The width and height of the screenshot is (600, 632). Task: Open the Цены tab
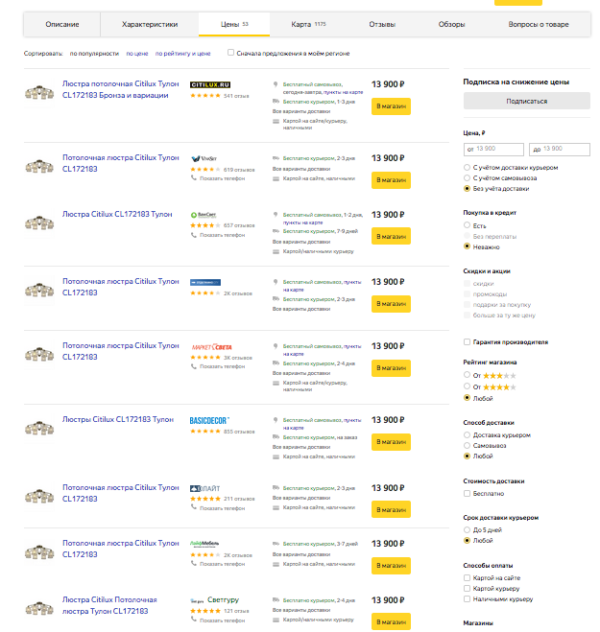point(234,25)
